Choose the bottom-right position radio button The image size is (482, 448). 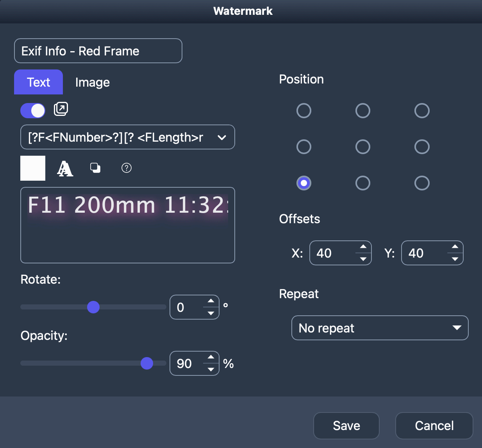[422, 183]
